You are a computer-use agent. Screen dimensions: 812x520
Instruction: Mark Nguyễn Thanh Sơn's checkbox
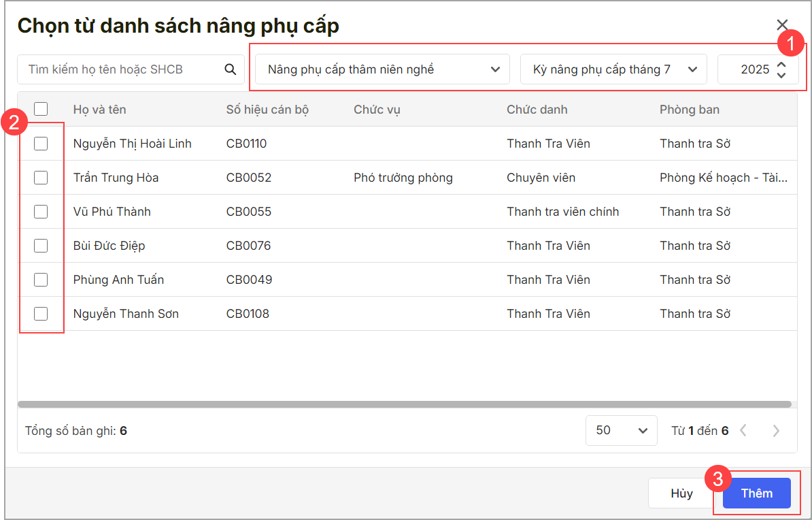coord(41,314)
